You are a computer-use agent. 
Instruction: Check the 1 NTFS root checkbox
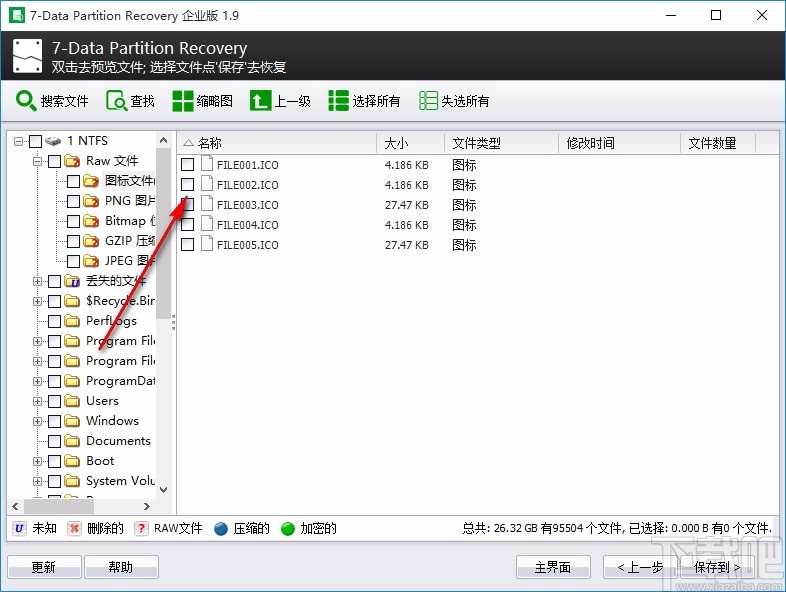(x=35, y=141)
